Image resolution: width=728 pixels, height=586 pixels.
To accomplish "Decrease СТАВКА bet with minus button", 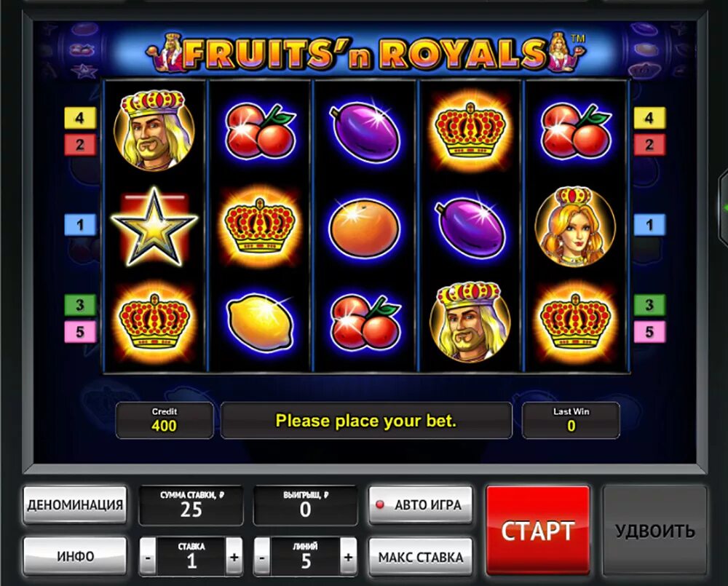I will (148, 557).
